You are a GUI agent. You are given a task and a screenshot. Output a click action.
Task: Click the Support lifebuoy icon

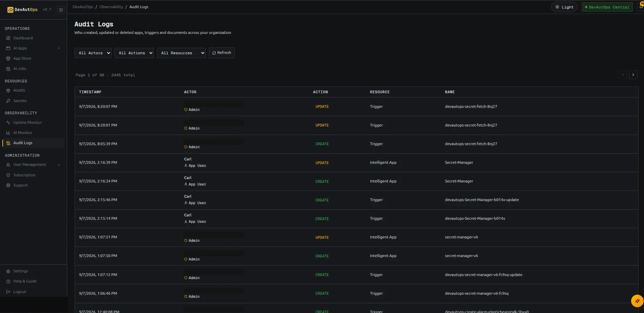(x=8, y=185)
